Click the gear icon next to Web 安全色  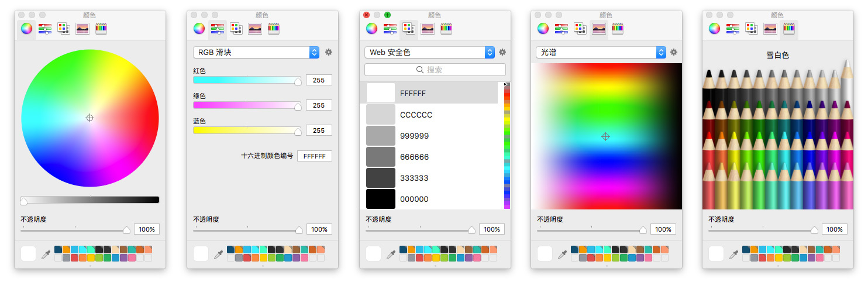point(502,52)
